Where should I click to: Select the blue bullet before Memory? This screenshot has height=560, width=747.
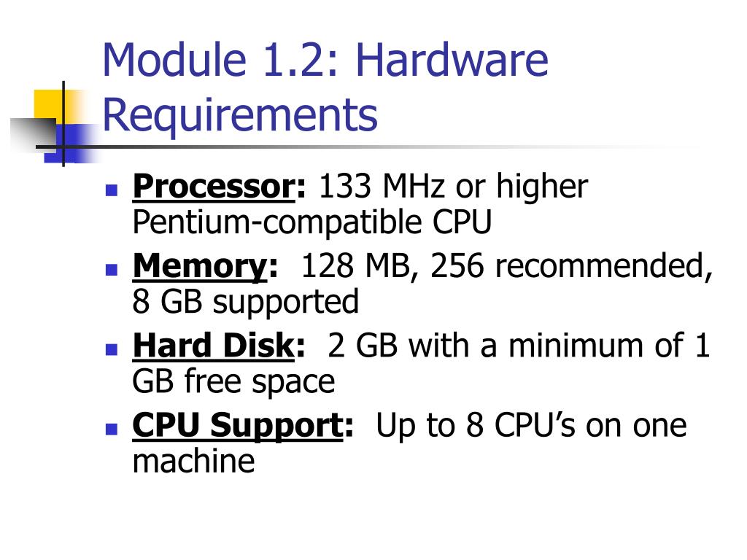[112, 270]
